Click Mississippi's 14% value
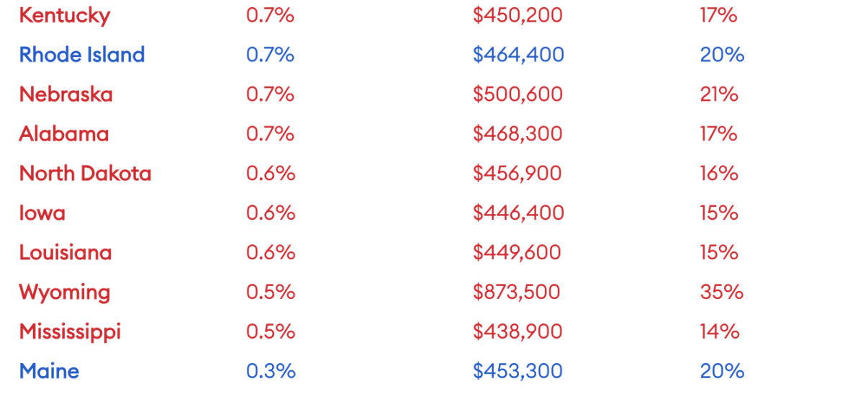The width and height of the screenshot is (868, 402). coord(719,331)
